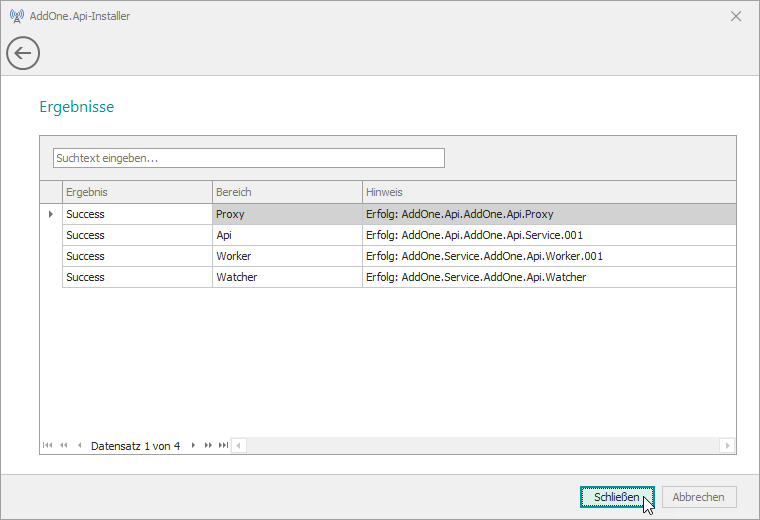Select Erfolg: AddOne.Api.AddOne.Api.Proxy cell
The width and height of the screenshot is (760, 520).
[x=549, y=214]
